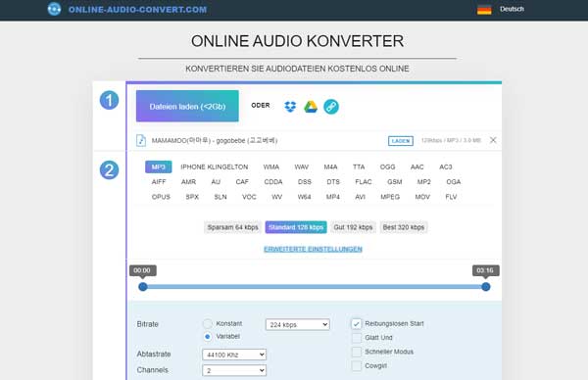Viewport: 588px width, 380px height.
Task: Choose the AC3 format
Action: (x=446, y=166)
